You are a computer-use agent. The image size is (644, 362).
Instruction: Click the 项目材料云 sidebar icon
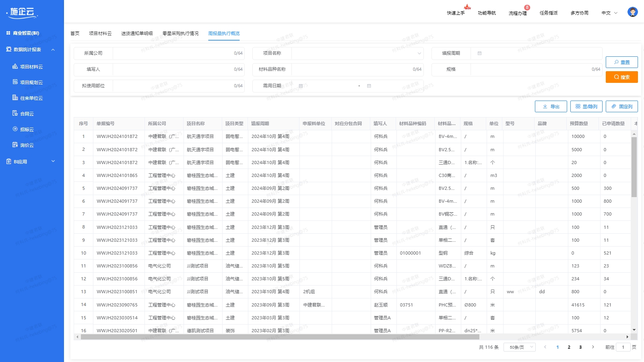[x=15, y=67]
